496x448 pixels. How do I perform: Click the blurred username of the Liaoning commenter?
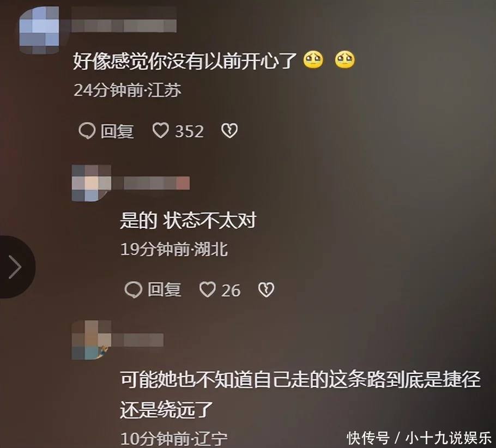137,340
